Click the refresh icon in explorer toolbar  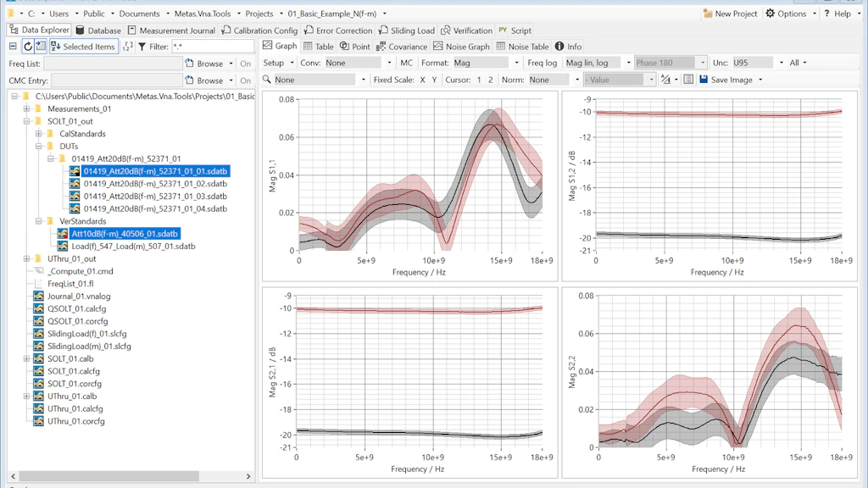pyautogui.click(x=28, y=47)
